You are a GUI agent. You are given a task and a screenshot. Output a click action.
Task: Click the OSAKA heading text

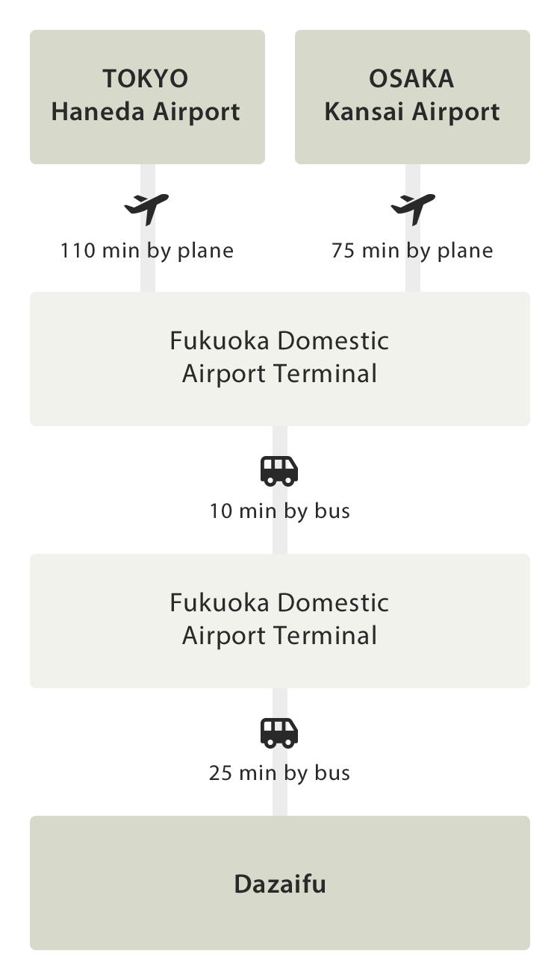click(x=411, y=78)
